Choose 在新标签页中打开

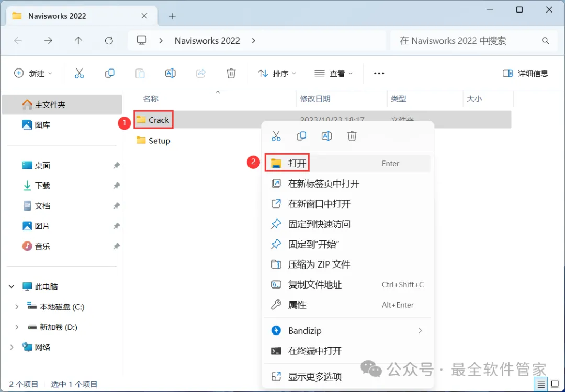[x=348, y=184]
